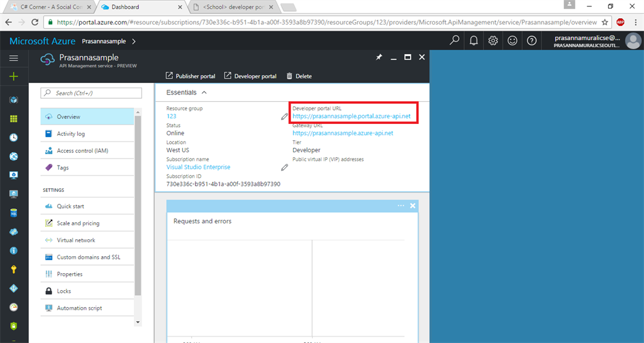
Task: Select the Subscription ID value text
Action: [x=223, y=184]
